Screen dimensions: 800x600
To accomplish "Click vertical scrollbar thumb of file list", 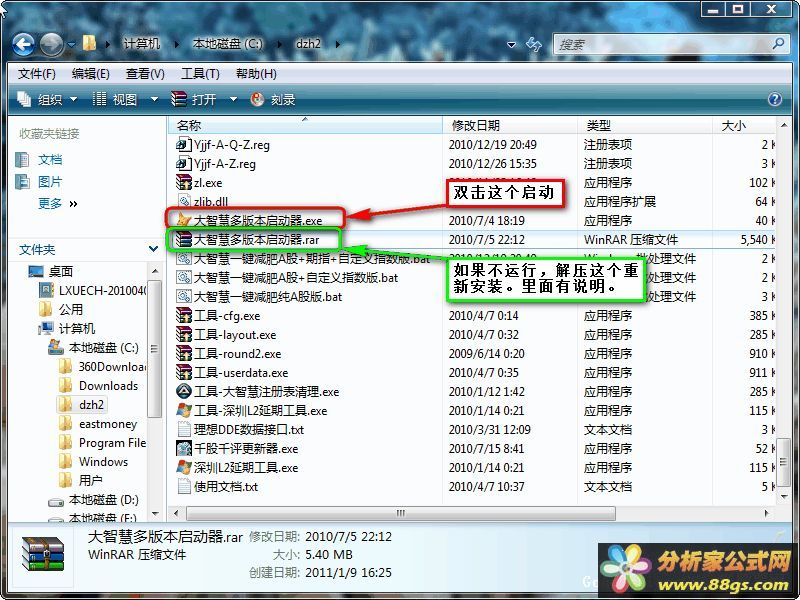I will (784, 463).
